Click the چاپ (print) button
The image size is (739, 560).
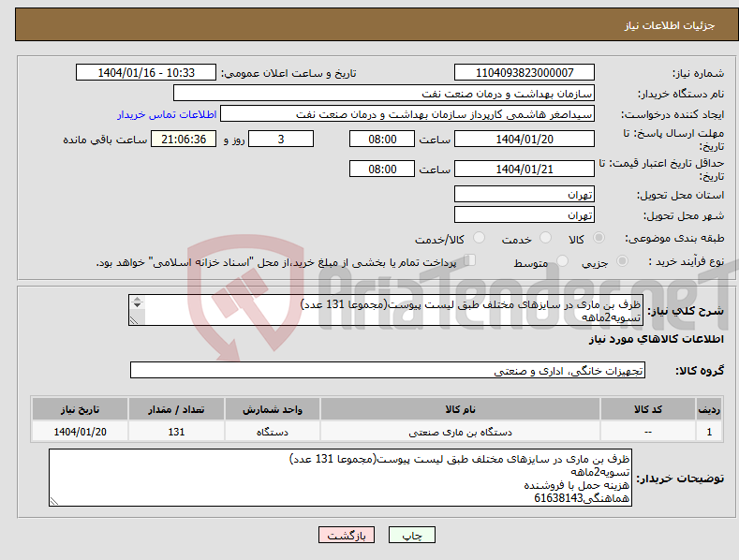(x=411, y=535)
